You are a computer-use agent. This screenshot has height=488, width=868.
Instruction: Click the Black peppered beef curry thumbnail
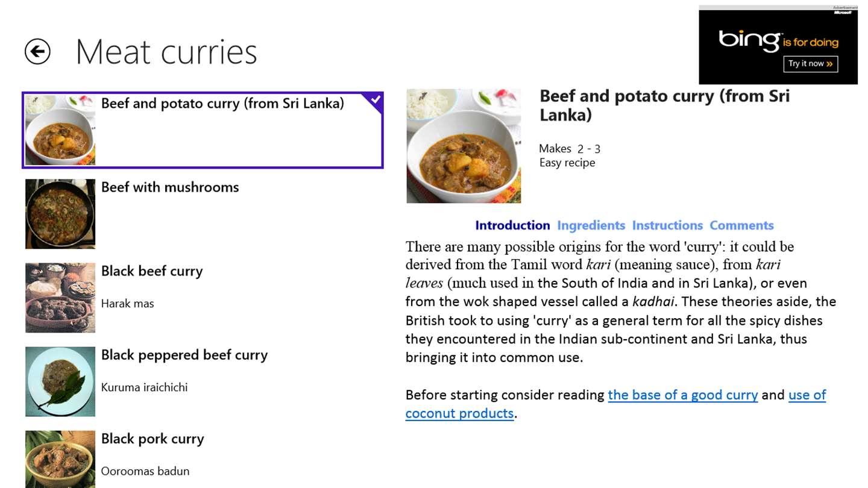click(60, 381)
